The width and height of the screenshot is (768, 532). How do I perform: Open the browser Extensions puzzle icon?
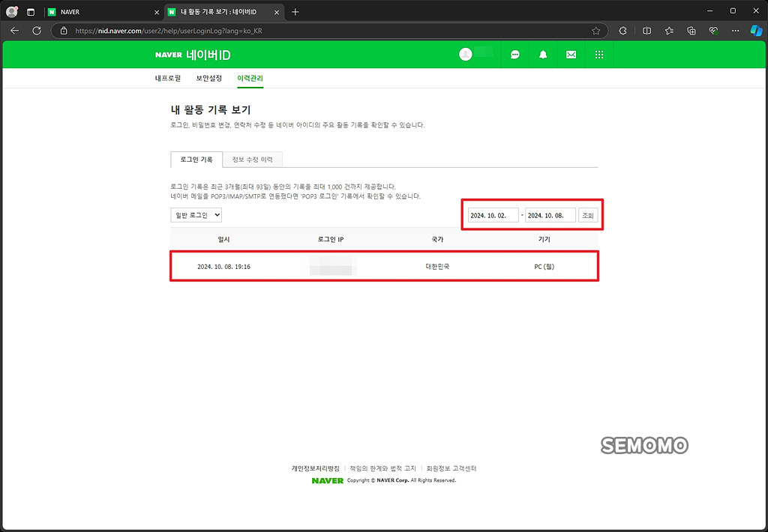tap(622, 31)
